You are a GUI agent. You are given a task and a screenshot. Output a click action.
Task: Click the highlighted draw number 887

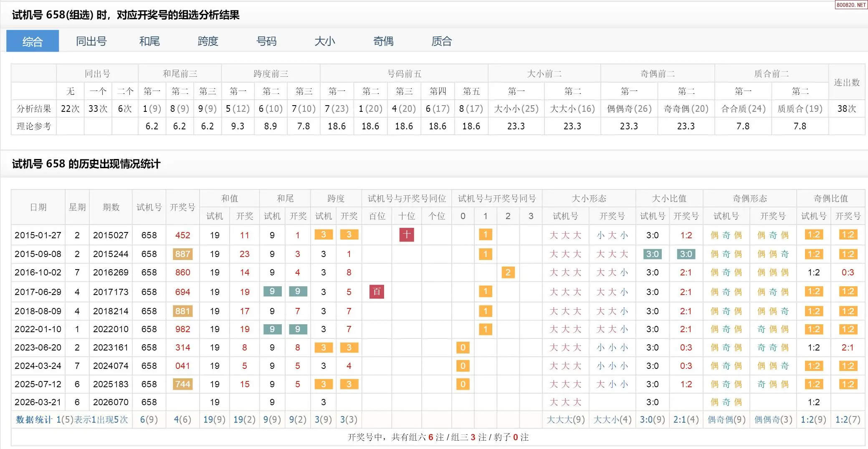pos(182,254)
